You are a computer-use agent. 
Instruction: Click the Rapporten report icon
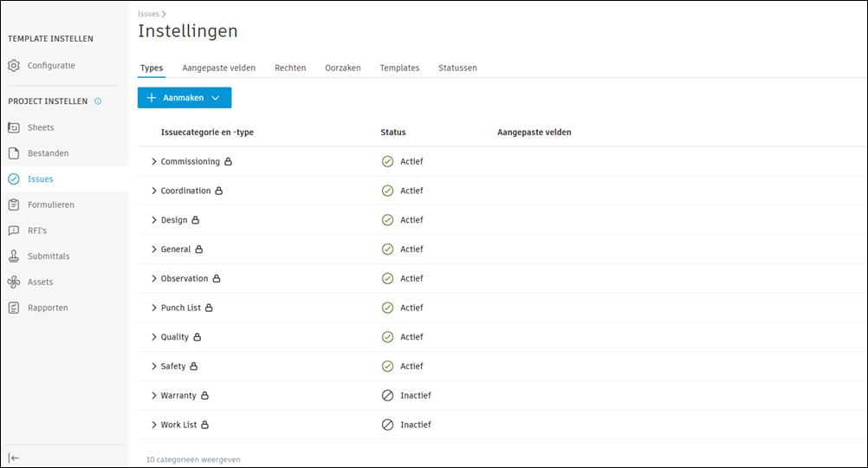coord(14,308)
